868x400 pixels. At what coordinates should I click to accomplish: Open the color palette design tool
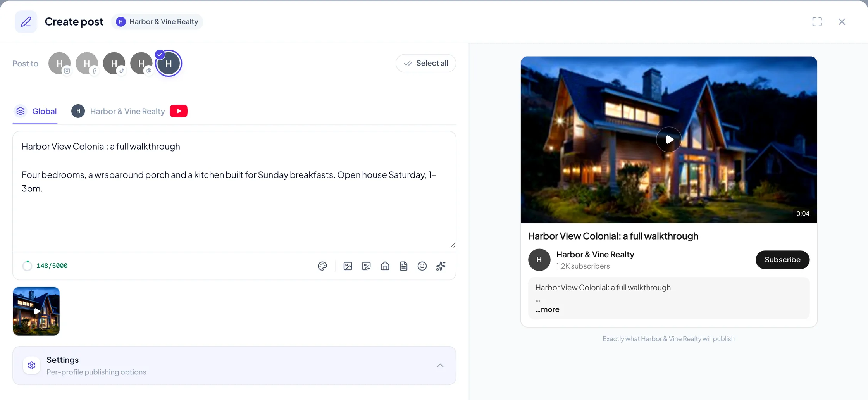(322, 266)
